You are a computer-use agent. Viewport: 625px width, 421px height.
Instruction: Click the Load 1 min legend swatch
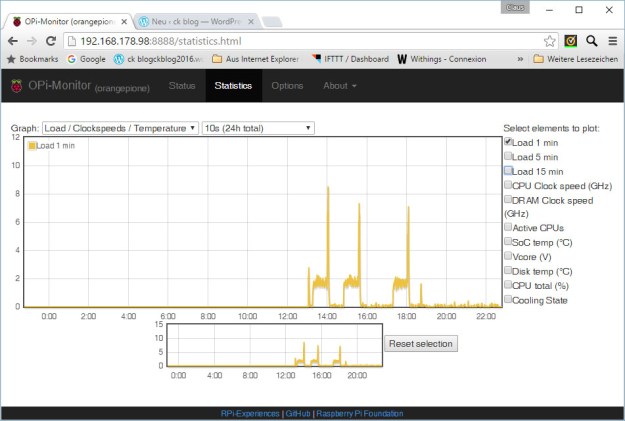[x=32, y=146]
